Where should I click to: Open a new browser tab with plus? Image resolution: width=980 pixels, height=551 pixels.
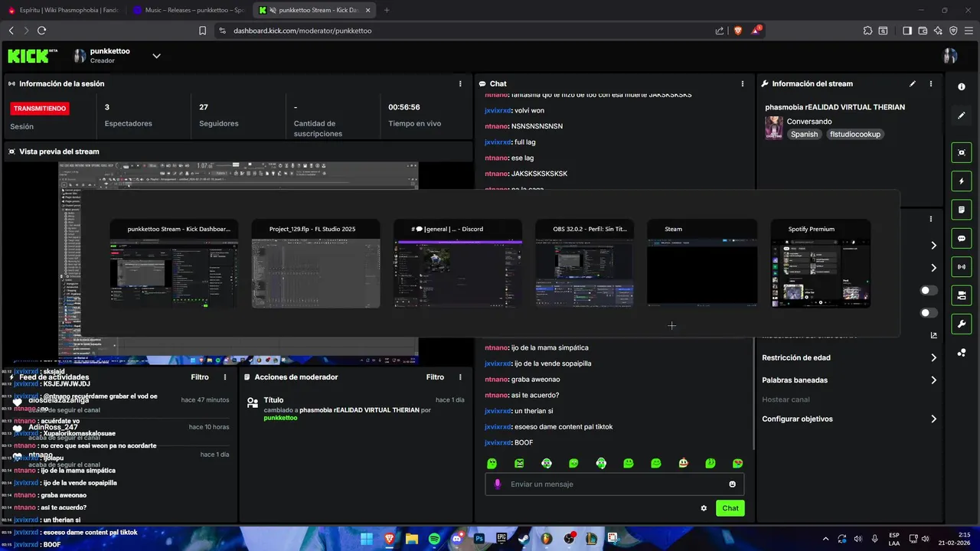point(387,10)
